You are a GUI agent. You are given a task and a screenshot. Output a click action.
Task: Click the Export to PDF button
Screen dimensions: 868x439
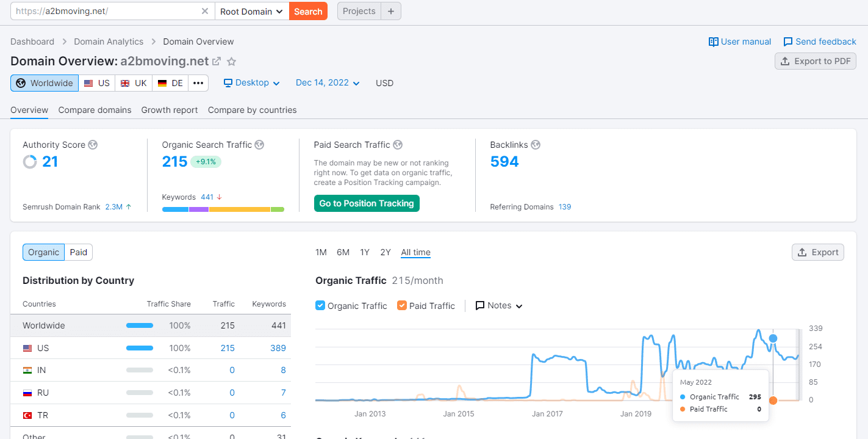815,61
